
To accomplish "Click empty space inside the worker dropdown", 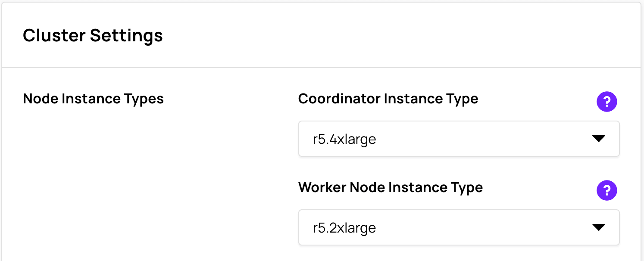I will [474, 227].
